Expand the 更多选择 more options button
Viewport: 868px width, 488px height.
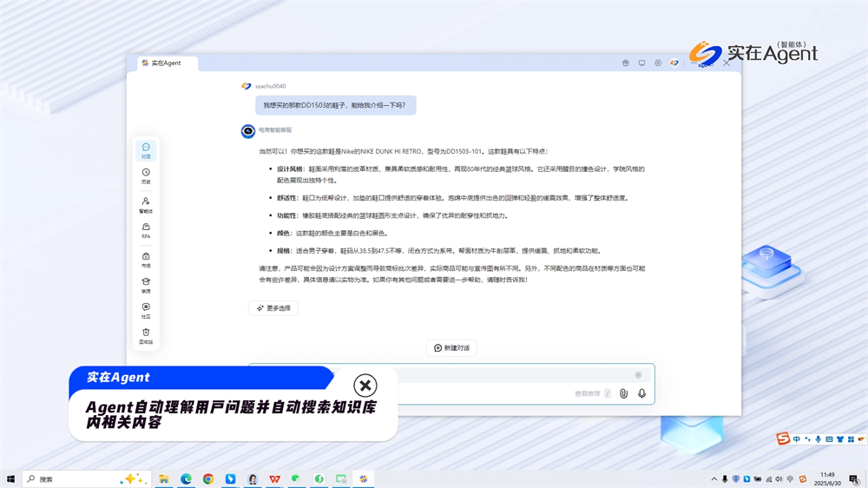pyautogui.click(x=273, y=308)
